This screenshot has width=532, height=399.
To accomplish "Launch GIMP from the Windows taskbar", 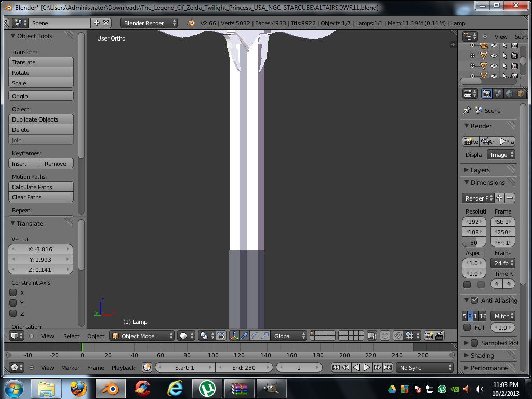I will (x=272, y=388).
